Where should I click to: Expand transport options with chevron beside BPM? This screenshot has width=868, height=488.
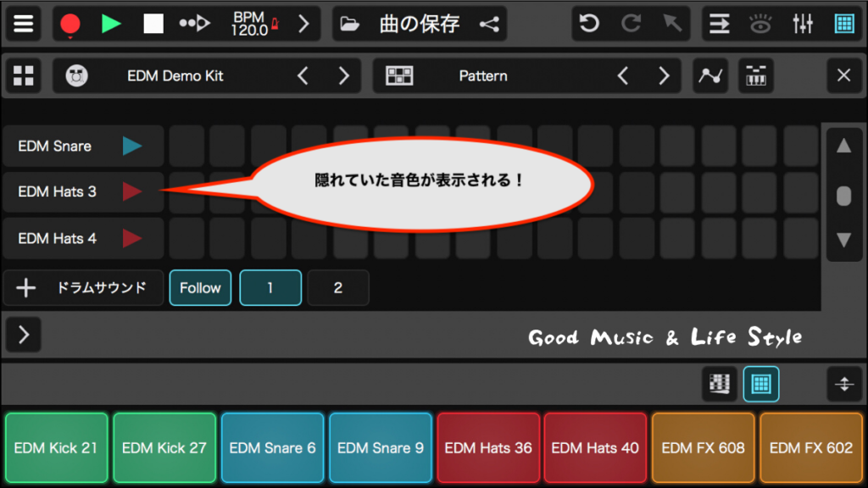point(303,24)
